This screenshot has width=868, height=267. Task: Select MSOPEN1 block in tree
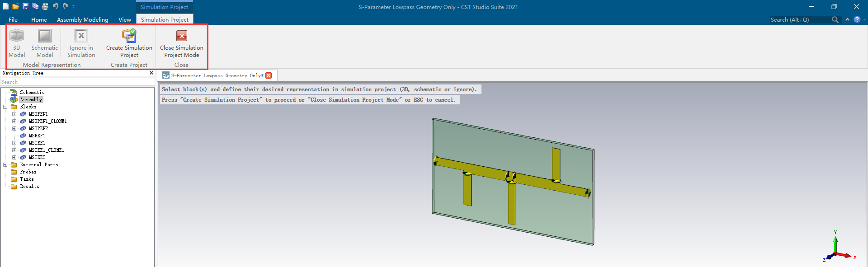[x=38, y=114]
